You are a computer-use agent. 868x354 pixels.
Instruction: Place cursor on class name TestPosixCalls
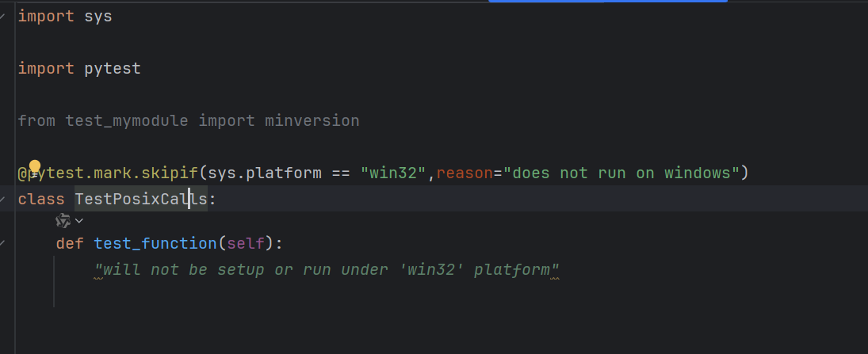pos(141,199)
